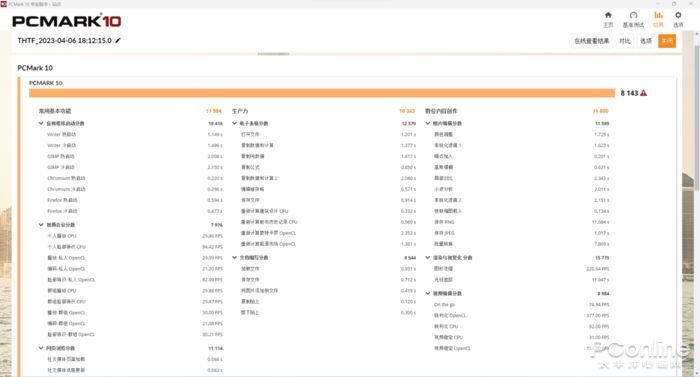Viewport: 700px width, 377px height.
Task: Collapse the spreadsheets score group chevron
Action: [234, 123]
